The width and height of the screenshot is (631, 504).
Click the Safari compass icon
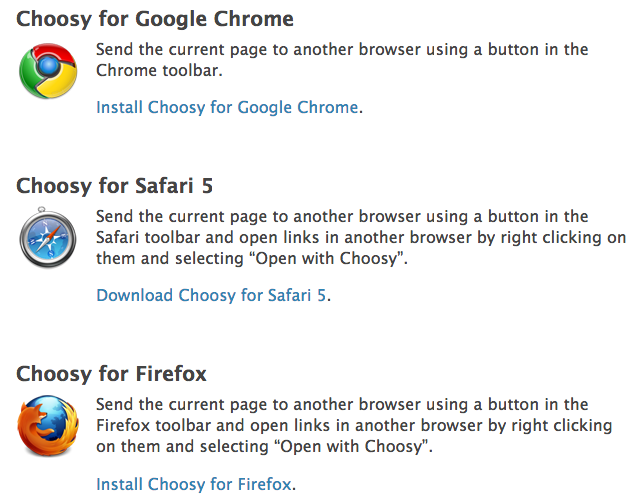pos(48,238)
